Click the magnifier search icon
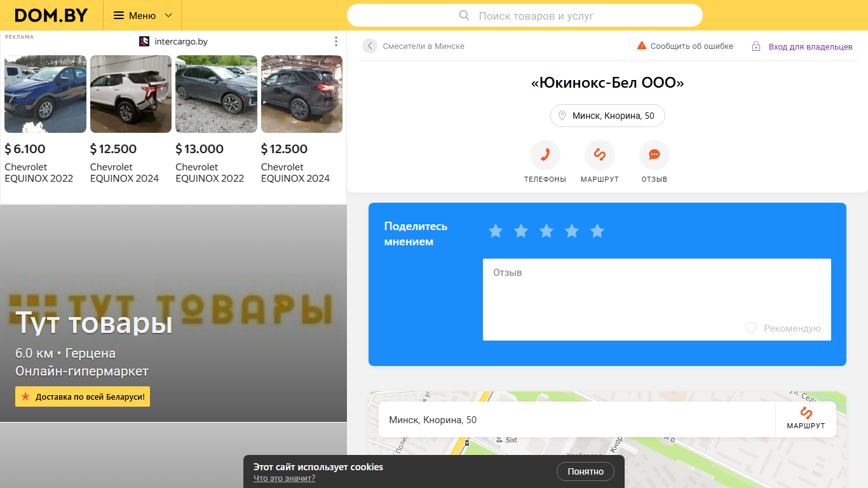 (x=465, y=15)
